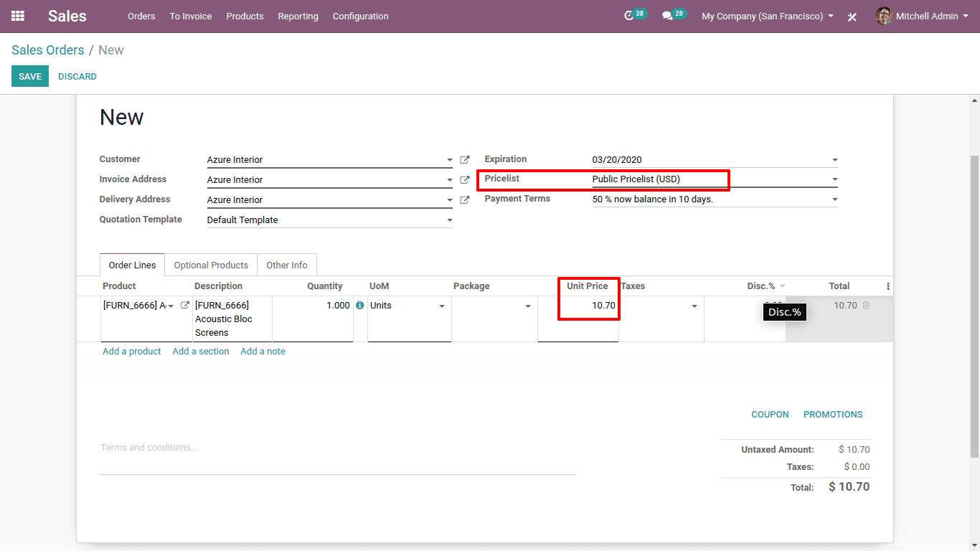This screenshot has height=551, width=980.
Task: Open the Expiration date picker arrow
Action: tap(834, 160)
